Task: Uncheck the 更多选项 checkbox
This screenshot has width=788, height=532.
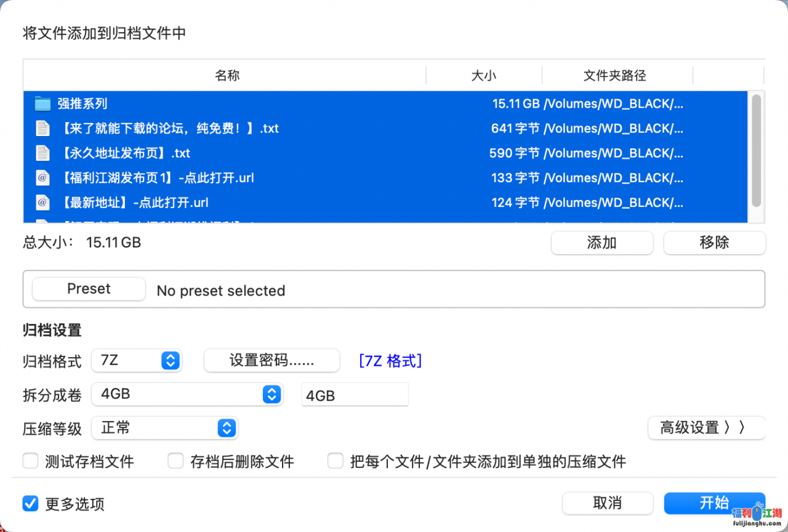Action: (x=30, y=504)
